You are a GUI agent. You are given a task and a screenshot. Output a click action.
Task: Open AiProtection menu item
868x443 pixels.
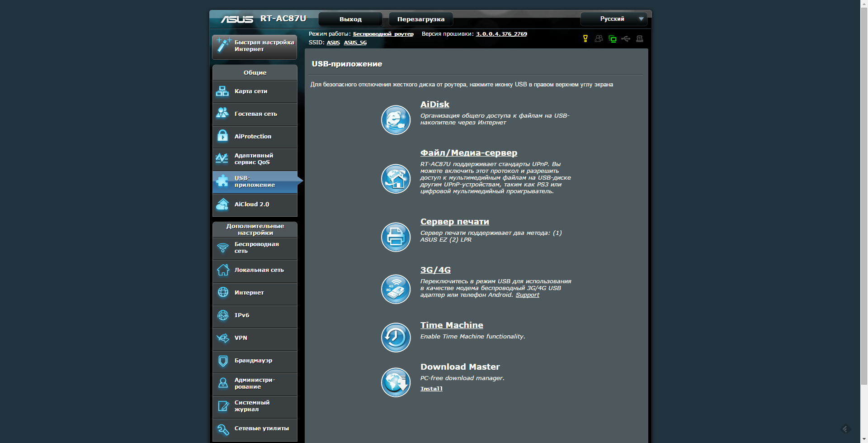click(255, 137)
